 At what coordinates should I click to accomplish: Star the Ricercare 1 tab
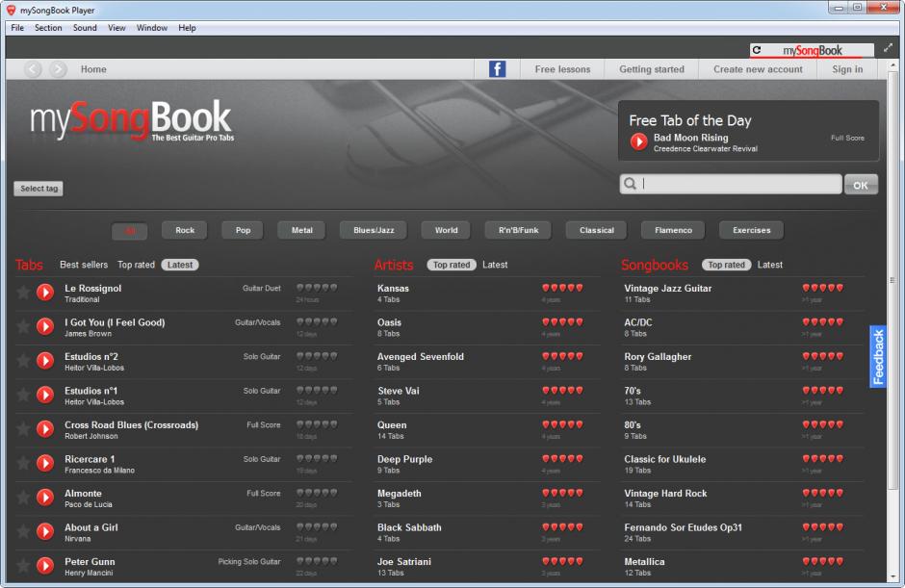[23, 463]
